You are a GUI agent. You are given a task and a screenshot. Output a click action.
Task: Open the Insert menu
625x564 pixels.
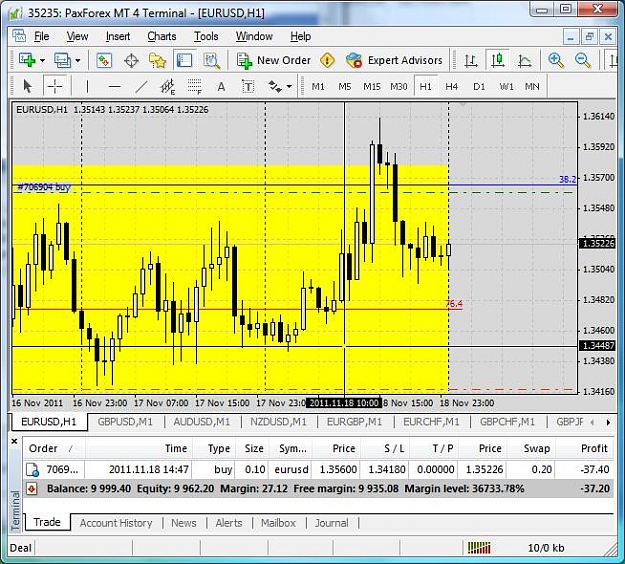[118, 36]
